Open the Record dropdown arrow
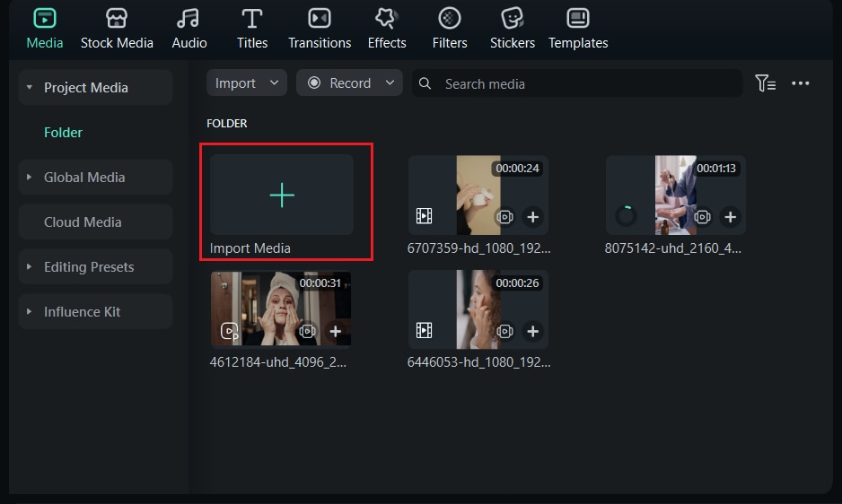The image size is (842, 504). pyautogui.click(x=390, y=83)
